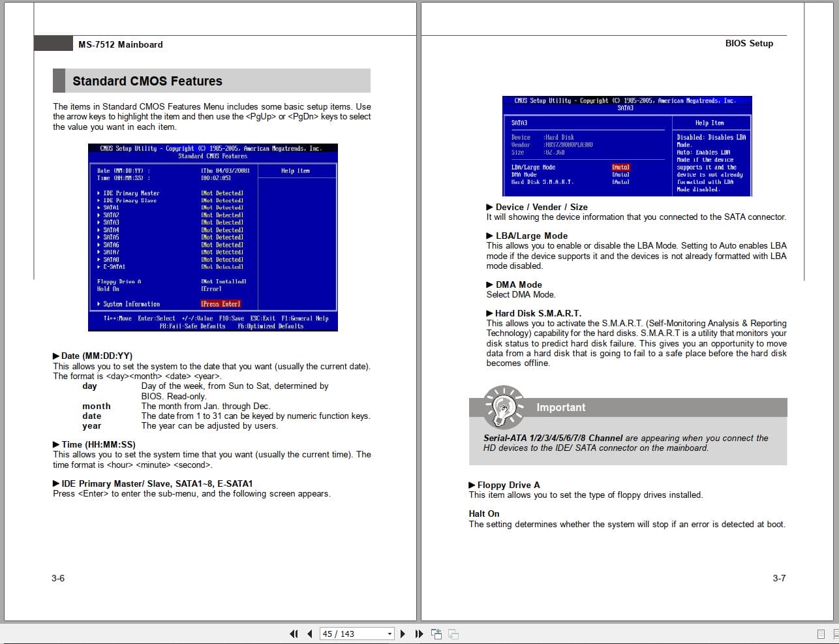The image size is (839, 644).
Task: Click the previous view icon
Action: pyautogui.click(x=436, y=634)
